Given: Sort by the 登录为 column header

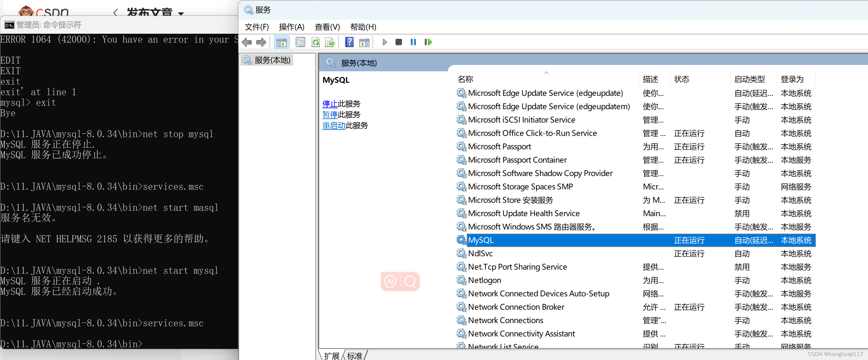Looking at the screenshot, I should (x=796, y=79).
